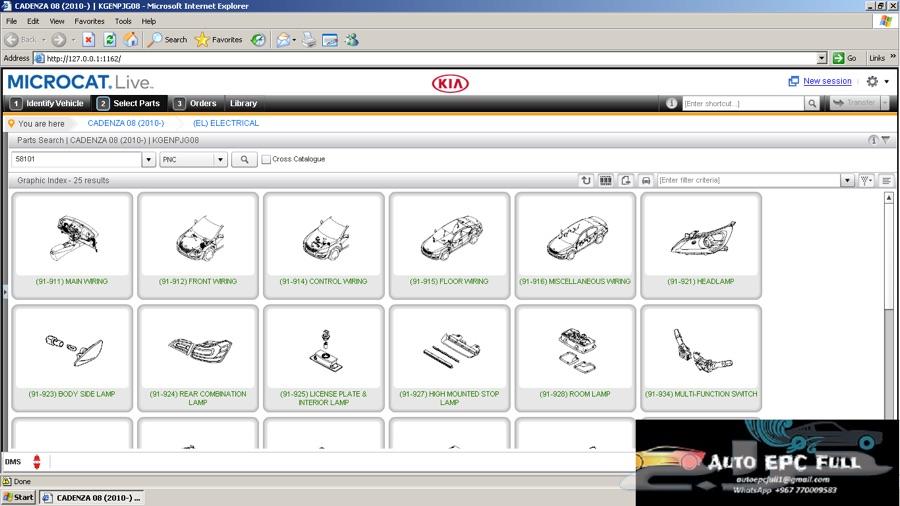Open (91-911) MAIN WIRING thumbnail
Viewport: 900px width, 506px height.
click(x=72, y=246)
